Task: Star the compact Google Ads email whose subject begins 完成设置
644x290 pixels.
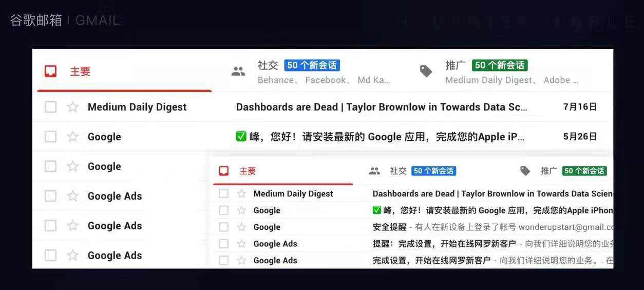Action: click(241, 261)
